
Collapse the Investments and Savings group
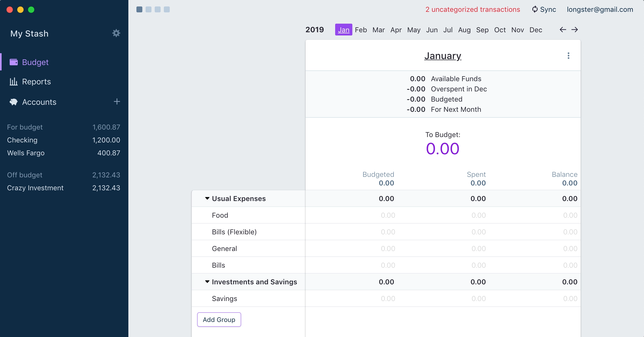207,282
